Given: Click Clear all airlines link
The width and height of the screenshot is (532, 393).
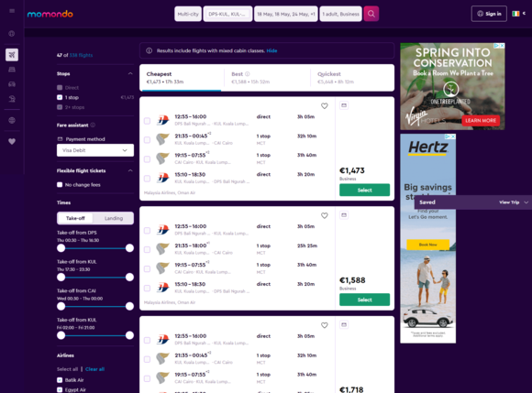Looking at the screenshot, I should (95, 369).
